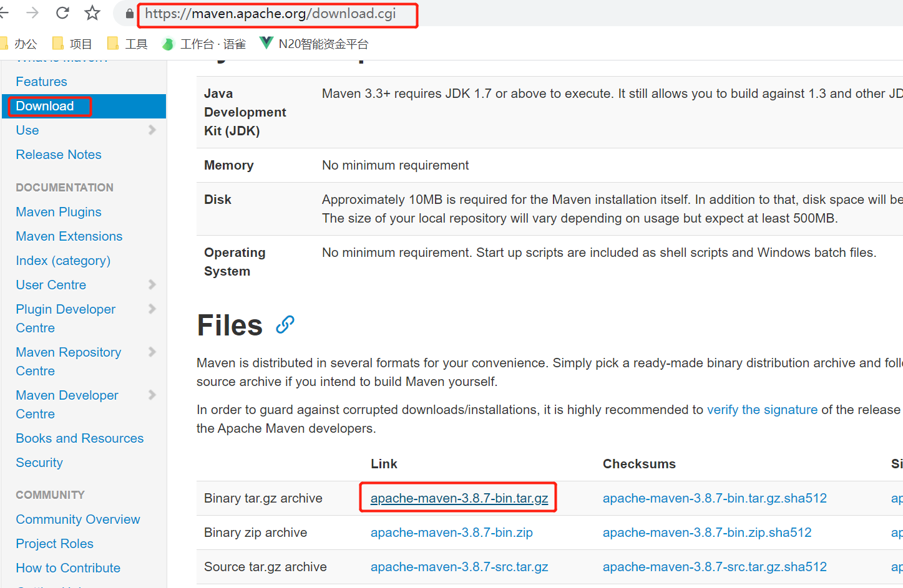Open How to Contribute sidebar link
This screenshot has height=588, width=903.
point(68,568)
